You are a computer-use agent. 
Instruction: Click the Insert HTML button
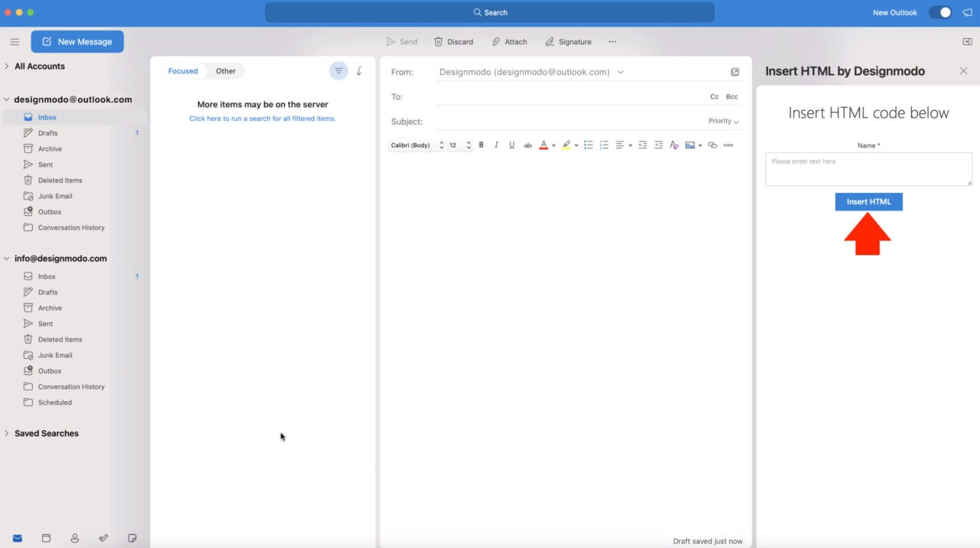(868, 201)
